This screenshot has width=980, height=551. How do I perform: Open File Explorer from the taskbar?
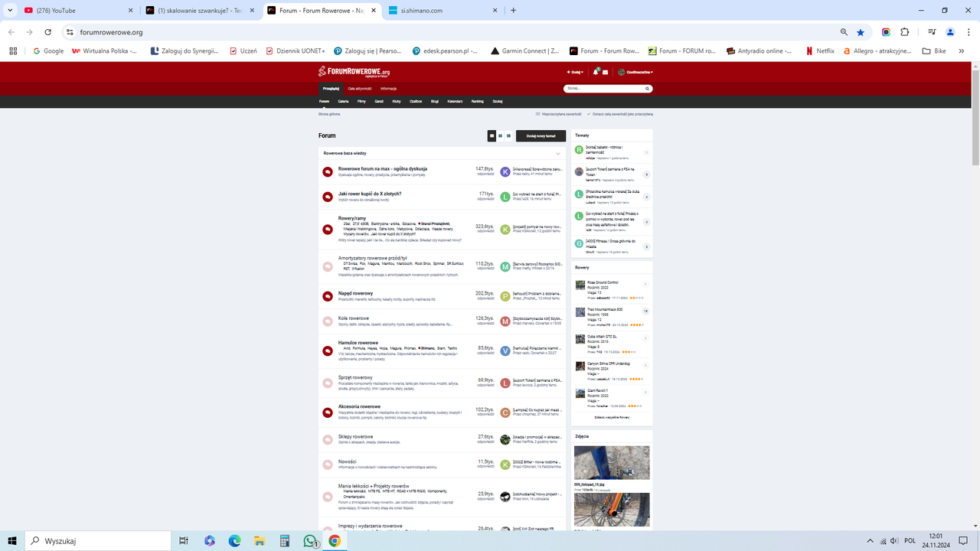point(260,541)
